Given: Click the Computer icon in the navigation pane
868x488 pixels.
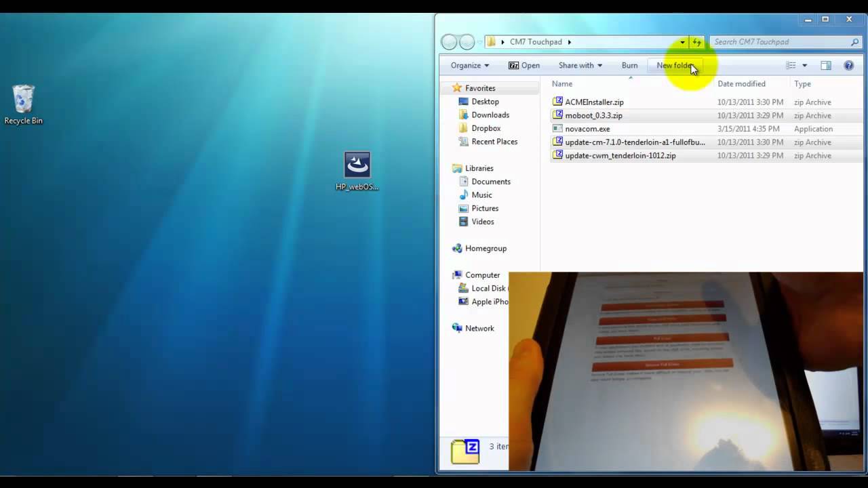Looking at the screenshot, I should point(457,274).
